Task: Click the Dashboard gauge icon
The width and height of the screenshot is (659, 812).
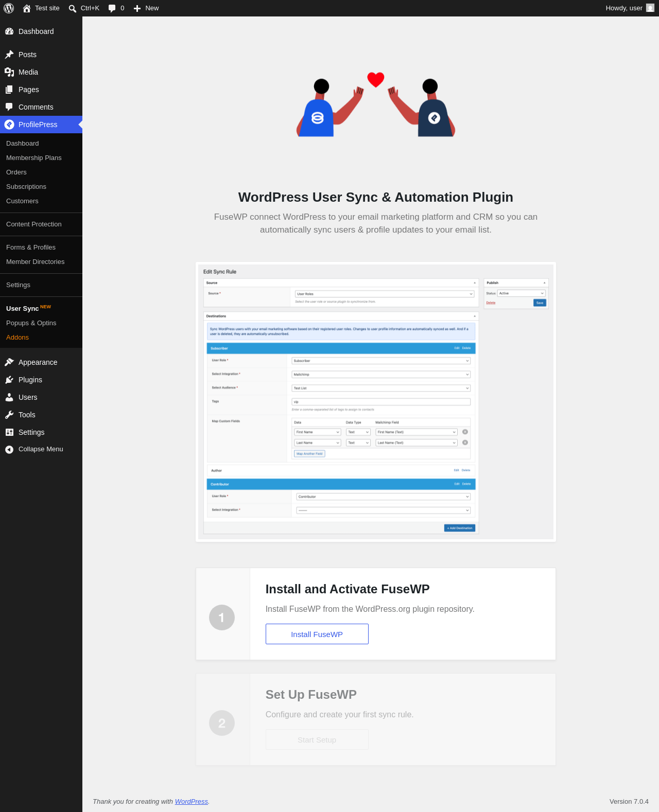Action: pyautogui.click(x=9, y=31)
